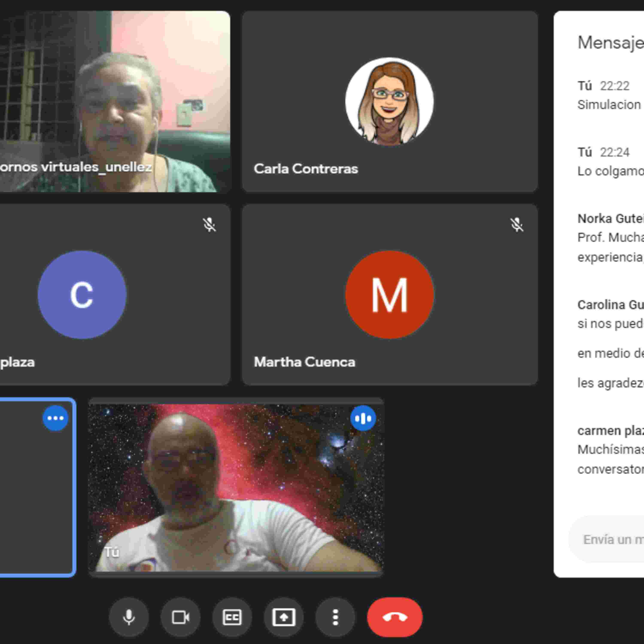The width and height of the screenshot is (644, 644).
Task: Click the Carla Contreras name label
Action: click(306, 169)
